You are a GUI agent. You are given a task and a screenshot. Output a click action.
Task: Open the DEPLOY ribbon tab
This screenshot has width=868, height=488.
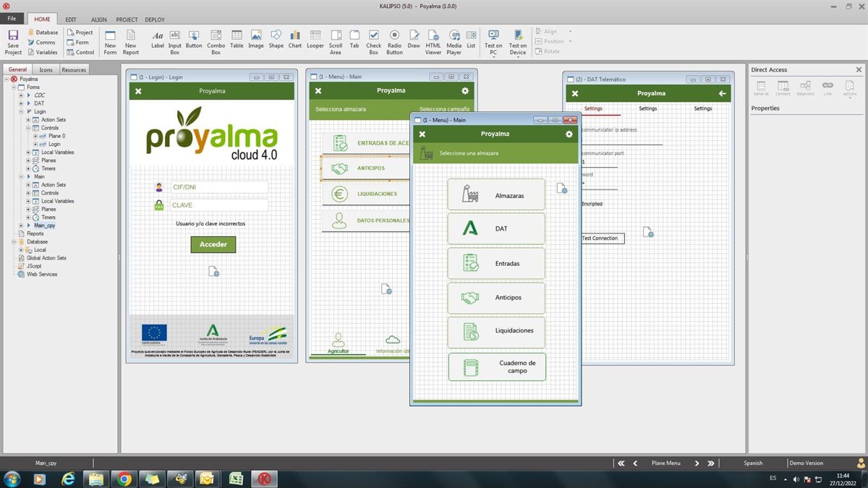(x=154, y=20)
